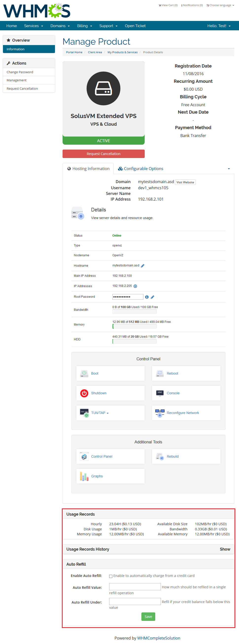Click hourly usage value 23.04H ($0.13 USD)

point(125,524)
